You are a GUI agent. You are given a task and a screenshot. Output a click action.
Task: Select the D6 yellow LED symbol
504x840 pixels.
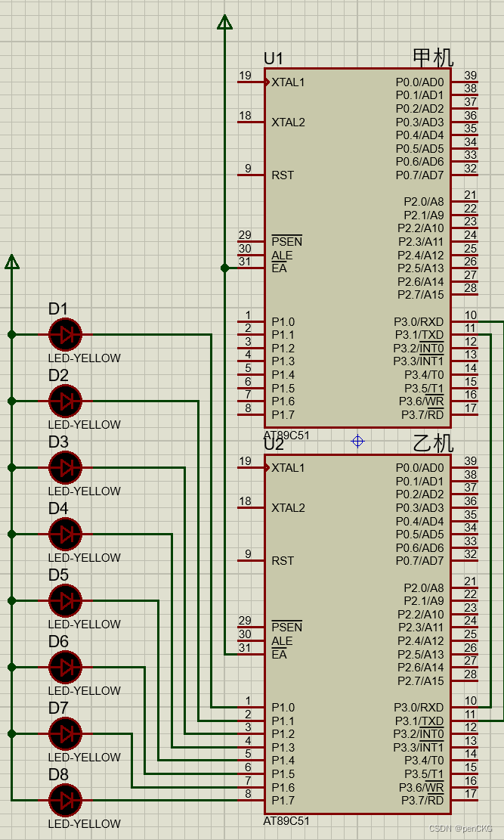click(x=65, y=667)
